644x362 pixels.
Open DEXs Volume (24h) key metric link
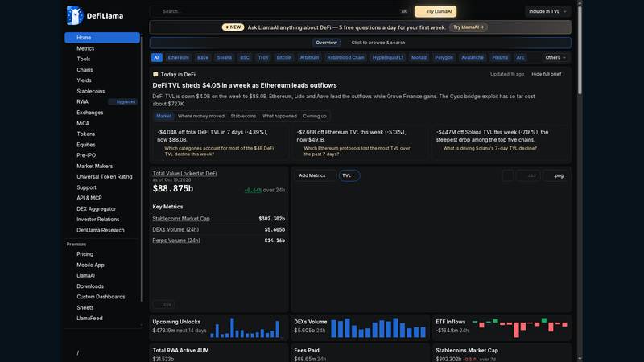coord(175,229)
